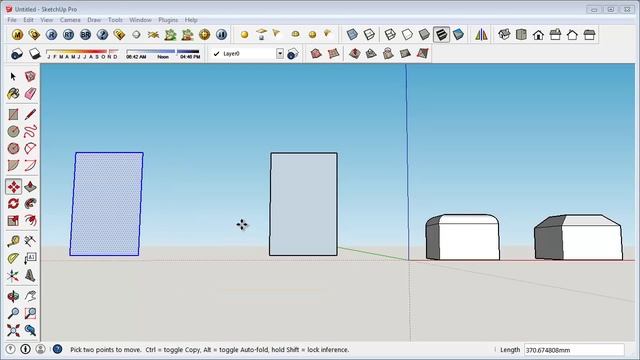Viewport: 640px width, 360px height.
Task: Select the 3D Text tool
Action: pyautogui.click(x=30, y=276)
